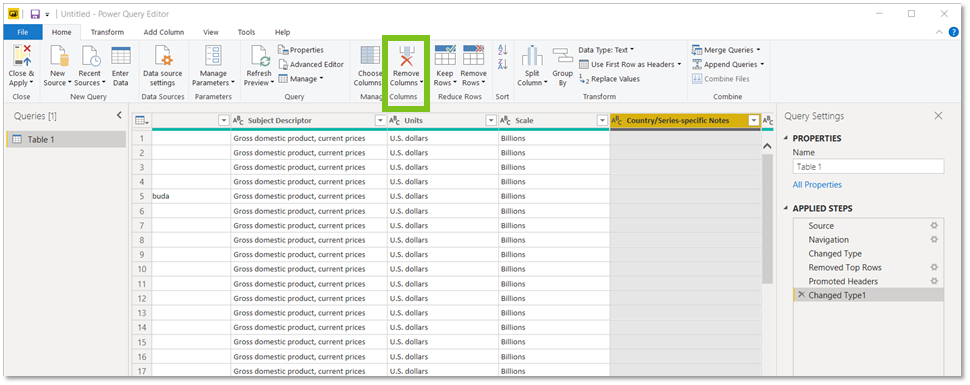Switch to the Transform tab
This screenshot has width=970, height=385.
click(x=107, y=32)
